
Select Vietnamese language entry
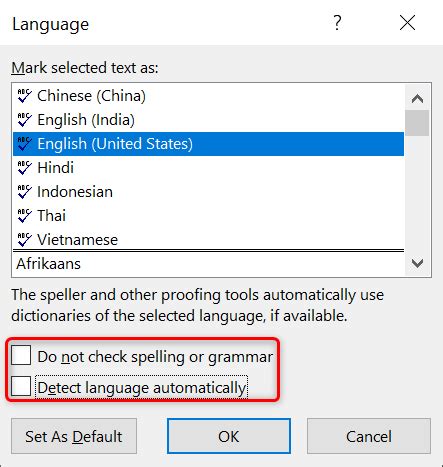pos(208,240)
